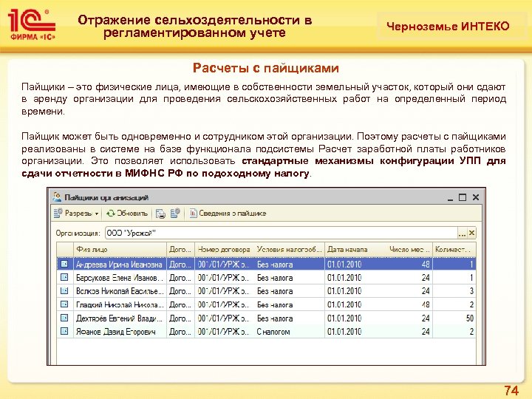Select row Волков Николай Василье...
The height and width of the screenshot is (399, 532).
point(266,291)
